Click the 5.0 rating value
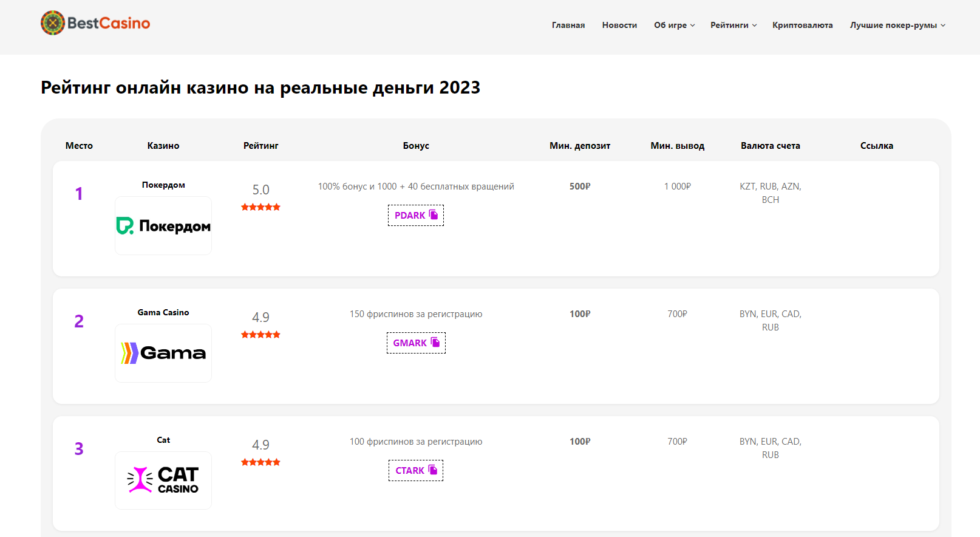The height and width of the screenshot is (537, 980). (x=260, y=190)
